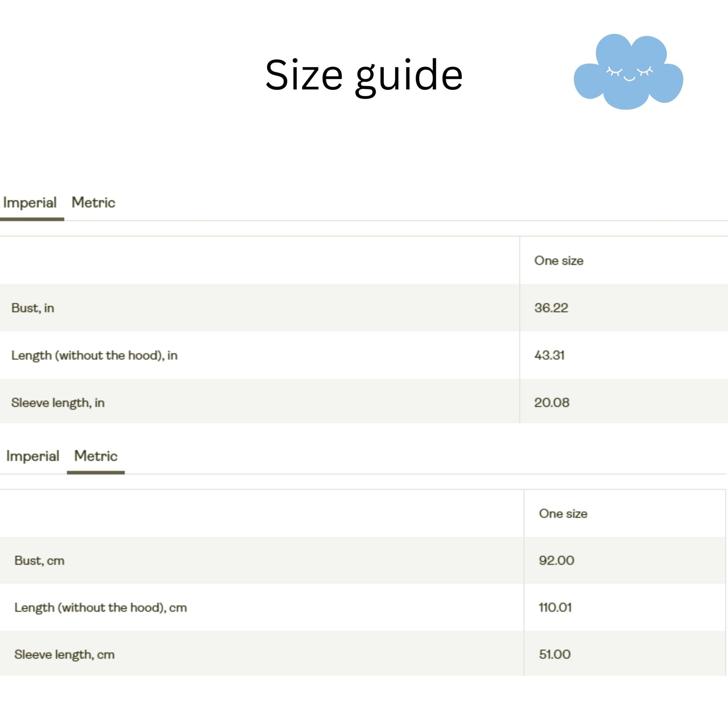
Task: Select the Bust, in row label
Action: tap(33, 308)
